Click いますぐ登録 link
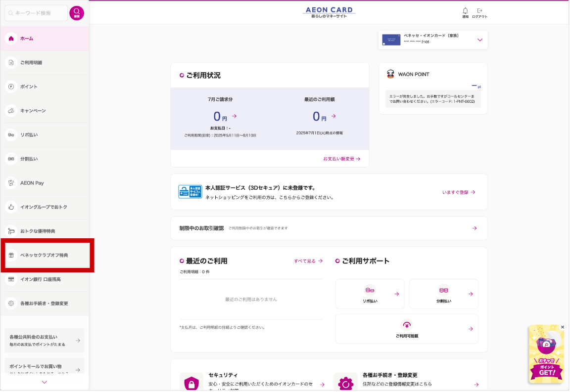The image size is (570, 392). [459, 192]
